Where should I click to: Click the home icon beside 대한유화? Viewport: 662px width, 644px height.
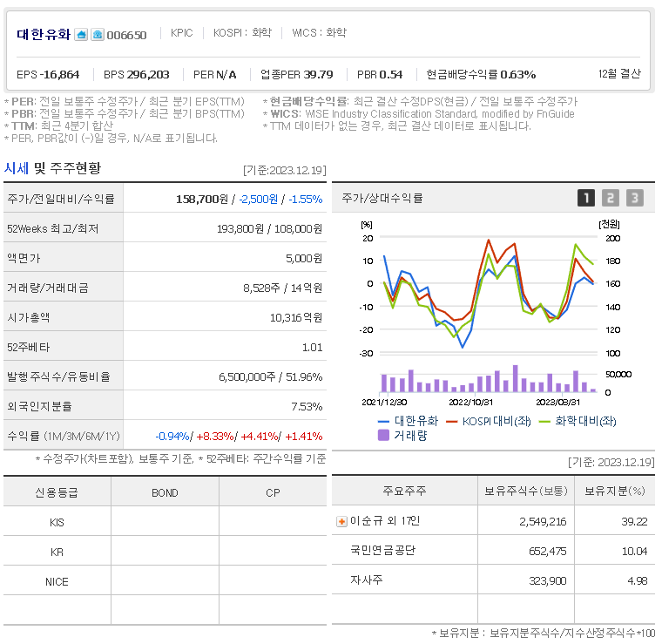81,35
